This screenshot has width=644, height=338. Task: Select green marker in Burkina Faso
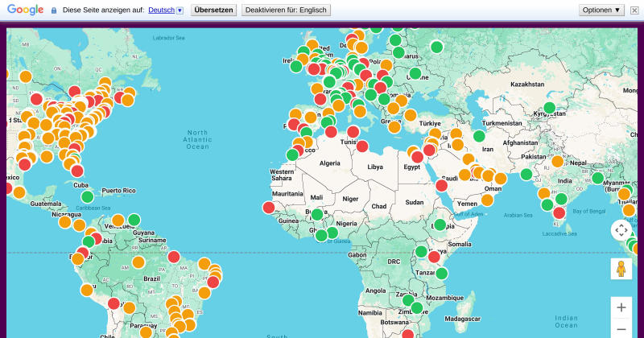click(317, 214)
